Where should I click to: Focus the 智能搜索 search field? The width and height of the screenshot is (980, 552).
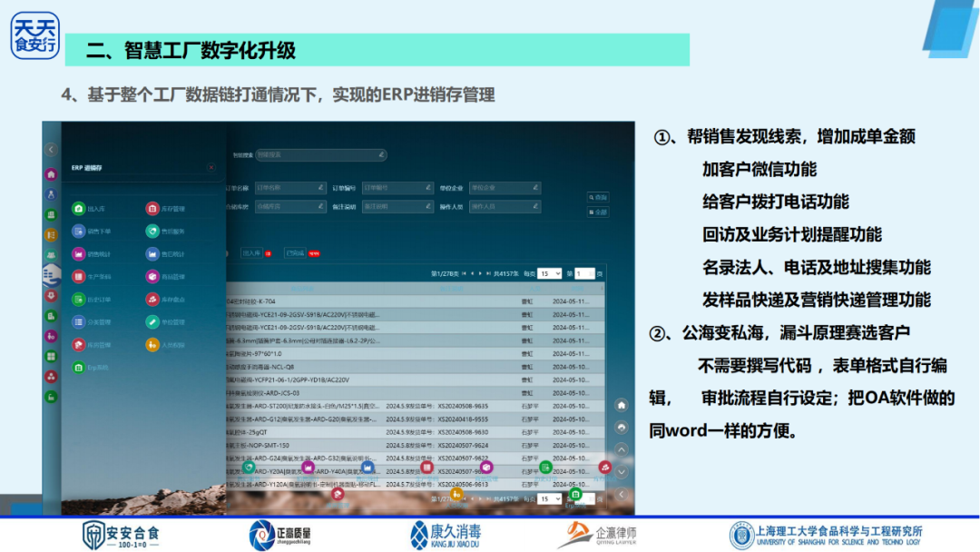(x=320, y=155)
